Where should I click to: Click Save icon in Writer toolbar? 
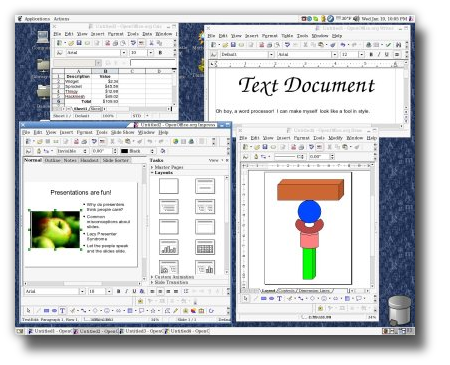(233, 45)
